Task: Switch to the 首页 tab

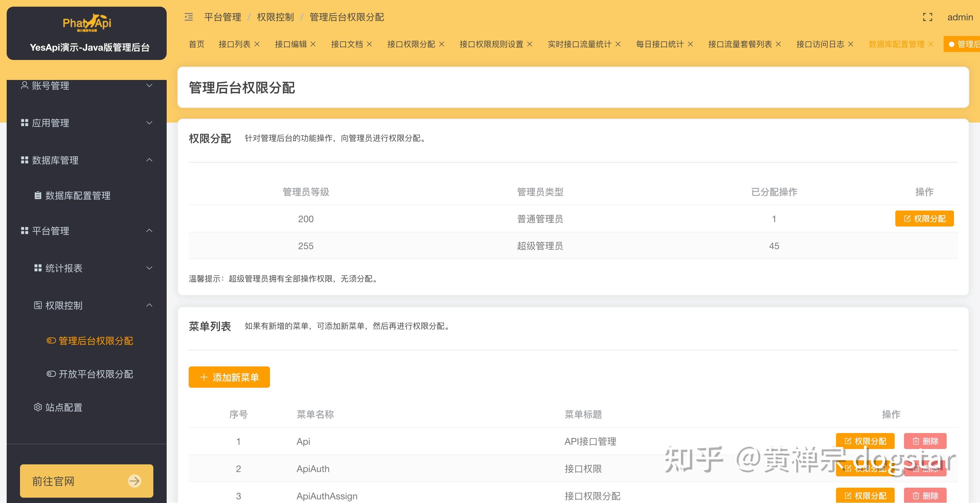Action: tap(196, 44)
